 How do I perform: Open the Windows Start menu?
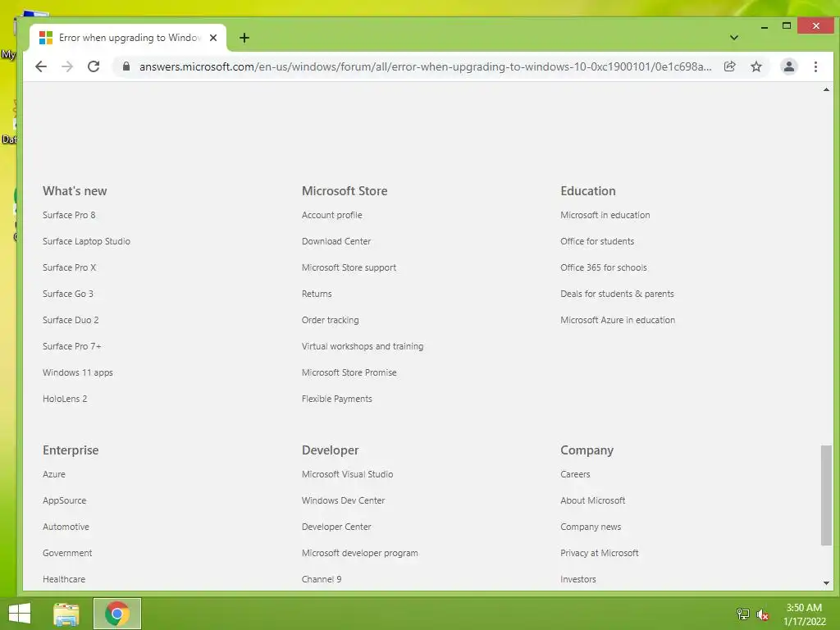click(x=20, y=614)
